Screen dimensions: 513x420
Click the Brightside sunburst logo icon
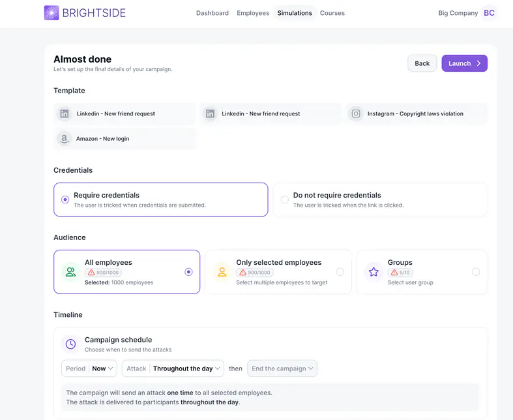coord(51,13)
